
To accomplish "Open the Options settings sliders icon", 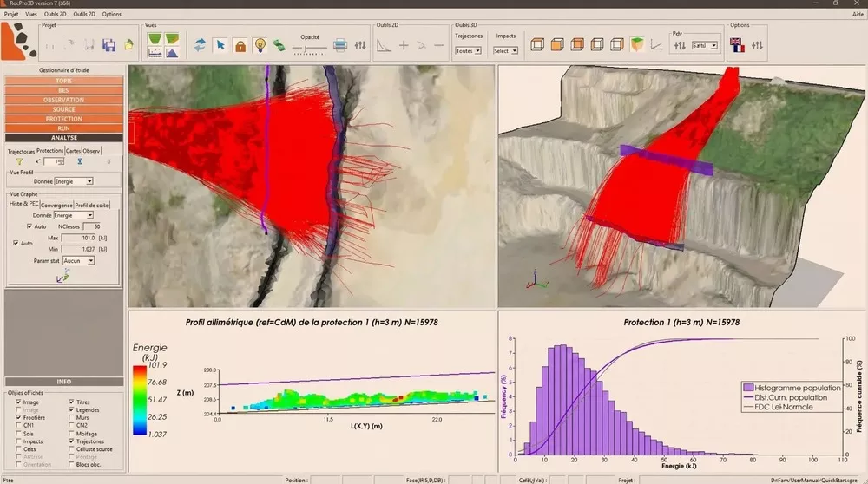I will [757, 45].
